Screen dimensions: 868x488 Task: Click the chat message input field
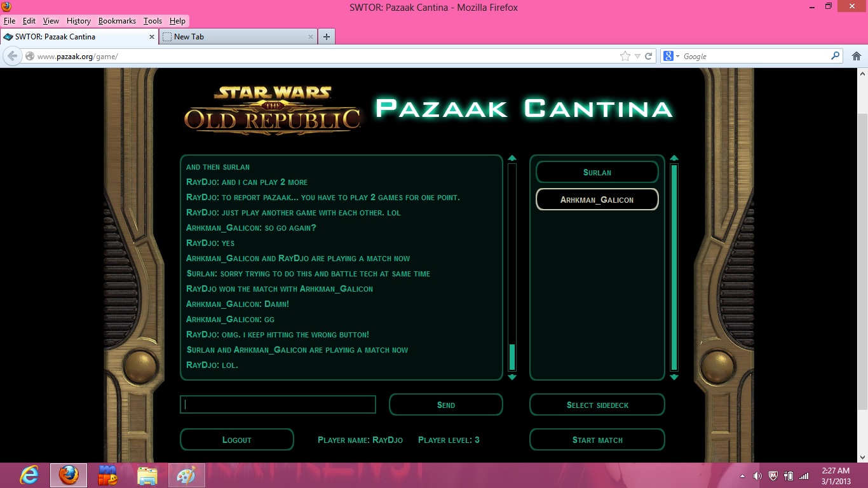pyautogui.click(x=278, y=405)
